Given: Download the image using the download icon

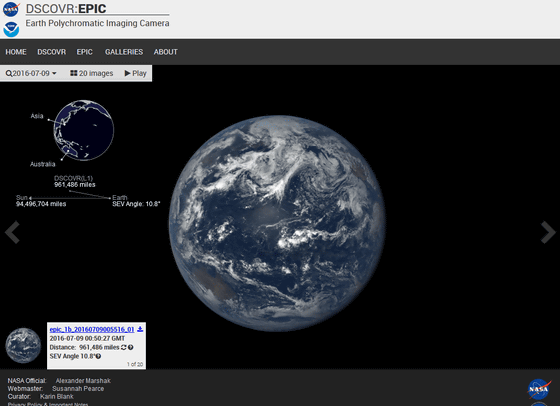Looking at the screenshot, I should (140, 329).
